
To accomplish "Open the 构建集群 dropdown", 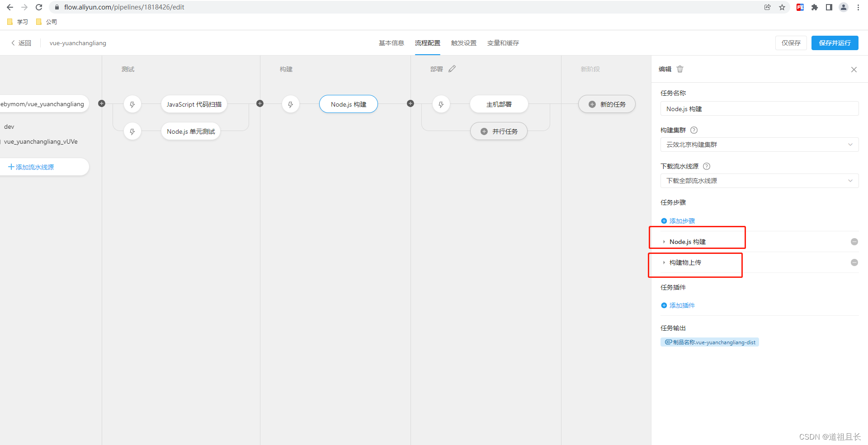I will pos(759,145).
